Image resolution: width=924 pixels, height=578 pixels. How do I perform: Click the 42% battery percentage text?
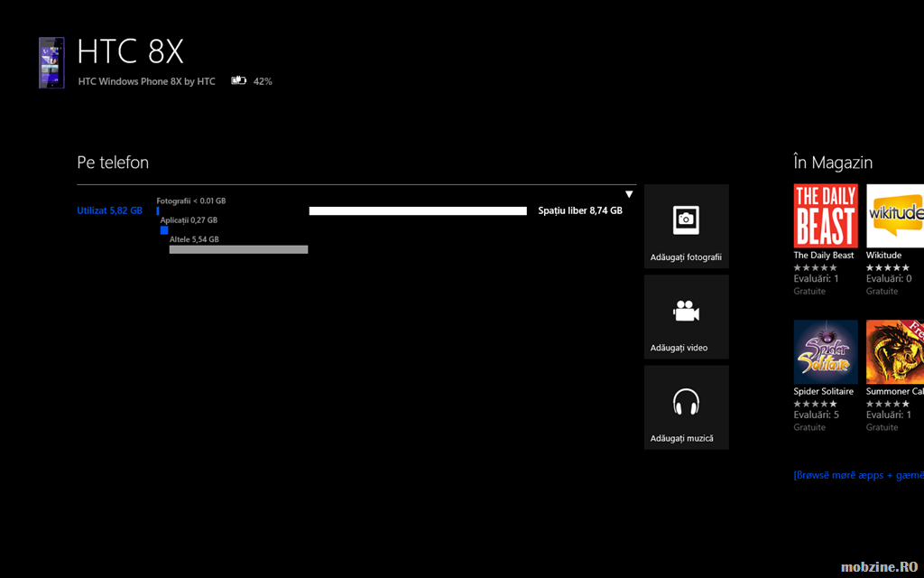tap(263, 81)
